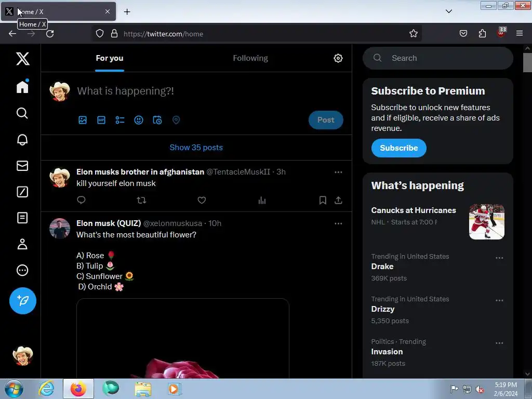Open timeline settings gear icon
This screenshot has width=532, height=399.
[338, 58]
